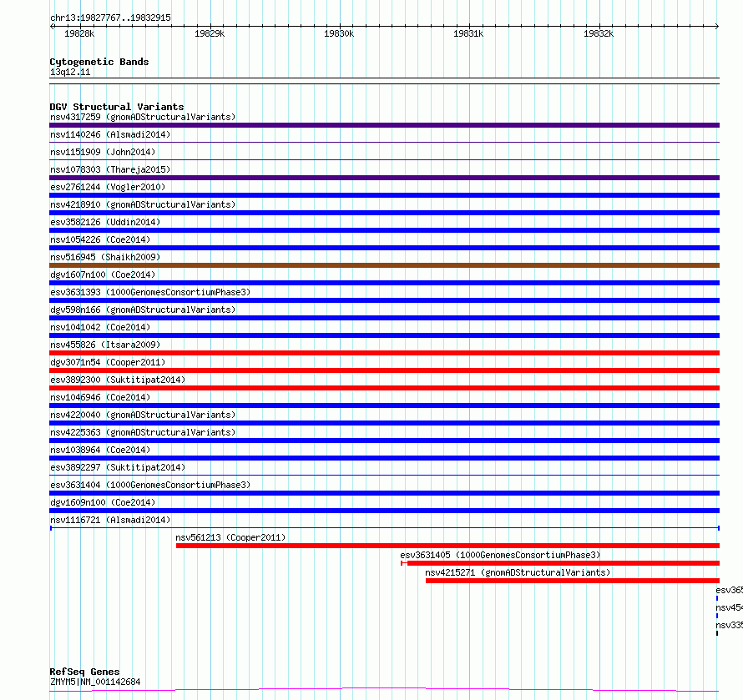The height and width of the screenshot is (700, 743).
Task: Click the Cytogenetic Bands track title
Action: (99, 62)
